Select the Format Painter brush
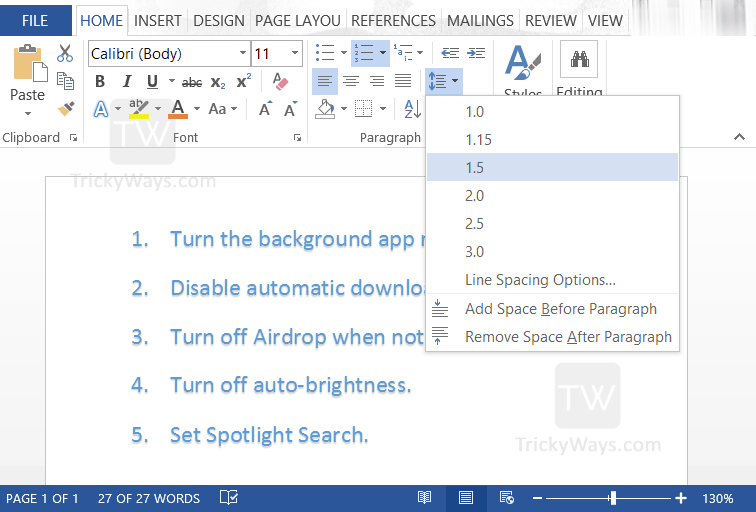The width and height of the screenshot is (756, 512). click(x=66, y=108)
